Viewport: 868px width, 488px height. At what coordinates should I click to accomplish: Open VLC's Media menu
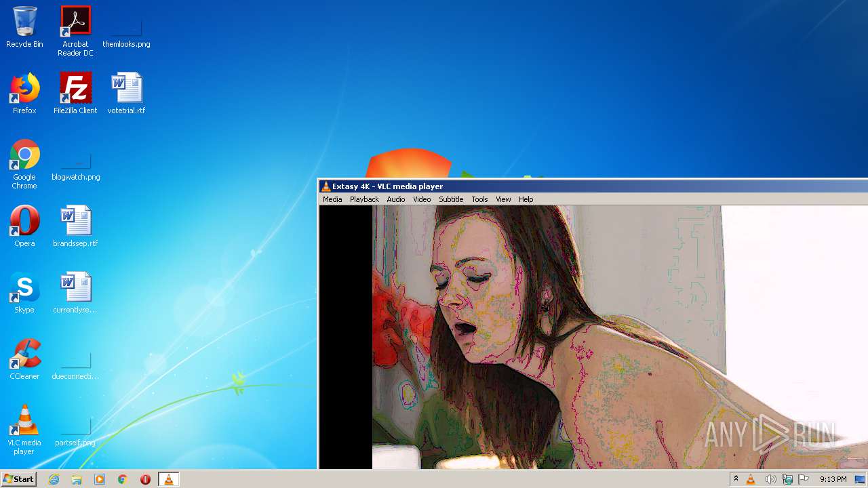[x=332, y=199]
